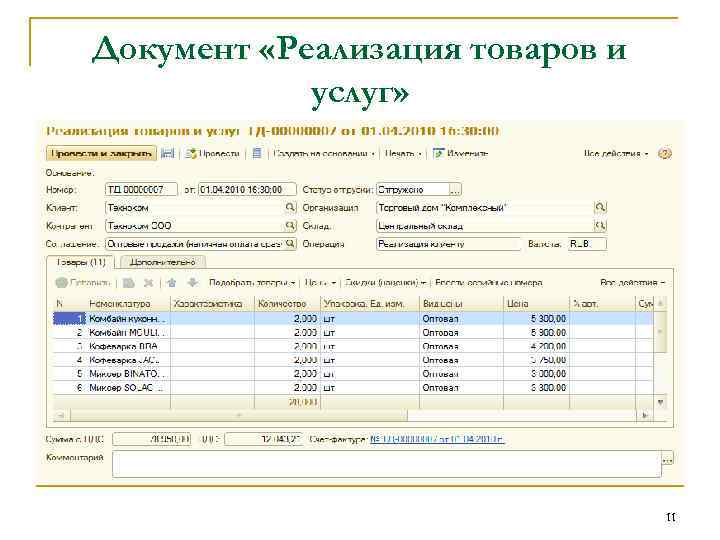Select row 2 Комбайн MOULI.
The image size is (720, 540).
[353, 332]
